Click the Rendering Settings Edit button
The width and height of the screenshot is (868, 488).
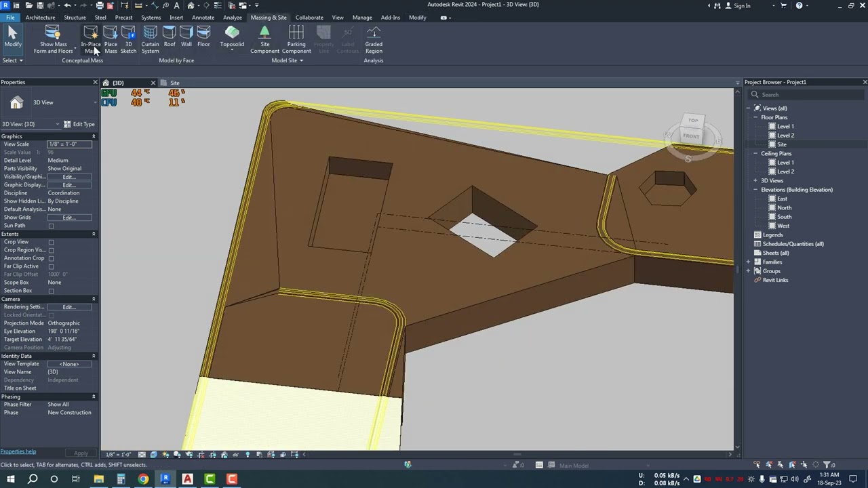pos(69,307)
